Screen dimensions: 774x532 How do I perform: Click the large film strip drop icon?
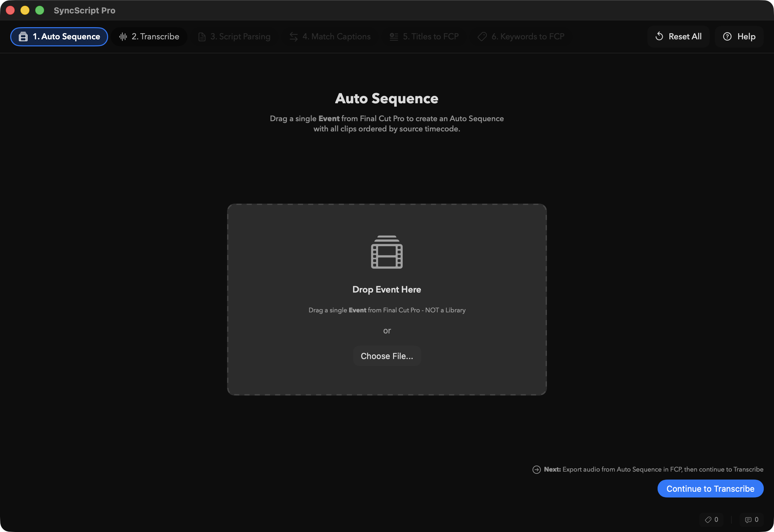(386, 252)
